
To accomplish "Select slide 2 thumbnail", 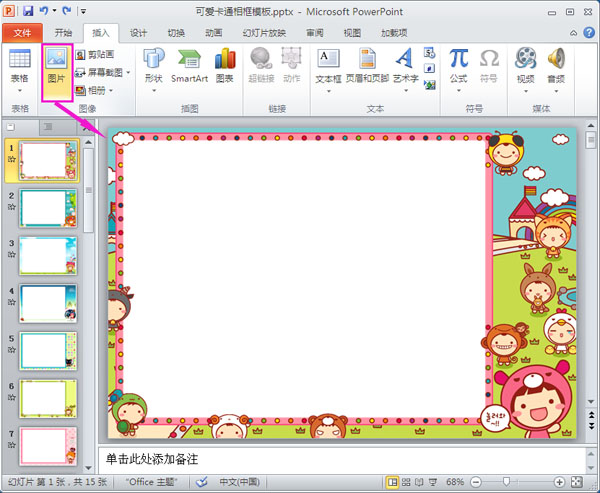I will point(48,208).
